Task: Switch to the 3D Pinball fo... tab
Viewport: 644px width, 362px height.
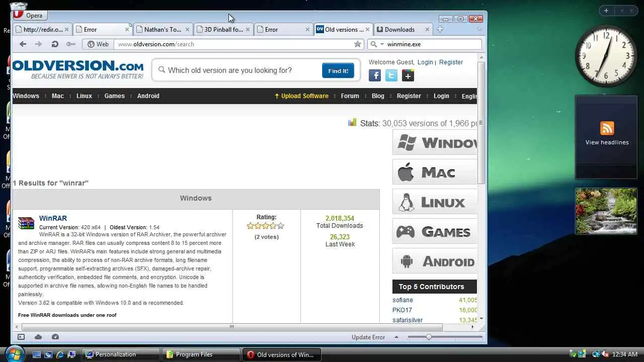Action: [223, 30]
